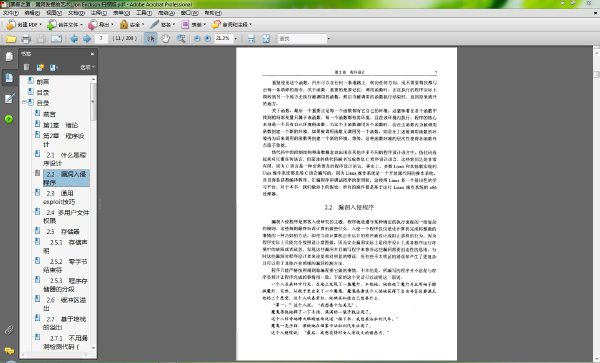Viewport: 600px width, 363px height.
Task: Open the 创建 PDF dropdown arrow
Action: [41, 24]
